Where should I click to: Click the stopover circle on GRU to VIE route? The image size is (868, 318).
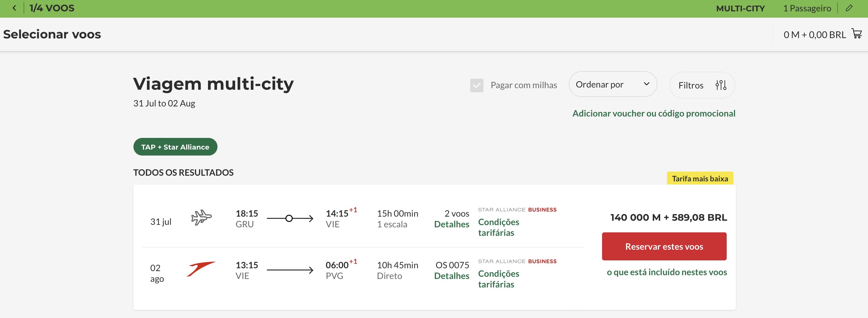tap(289, 219)
